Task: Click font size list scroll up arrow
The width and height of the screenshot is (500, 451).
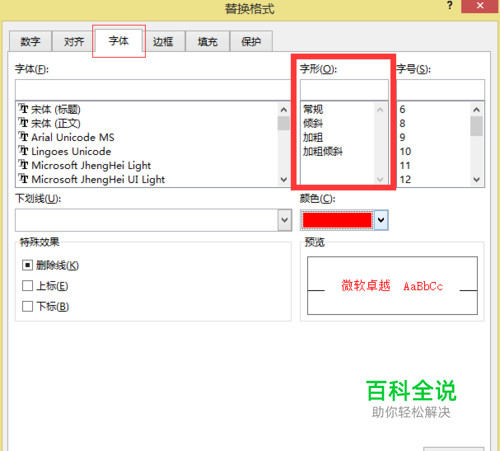Action: coord(477,109)
